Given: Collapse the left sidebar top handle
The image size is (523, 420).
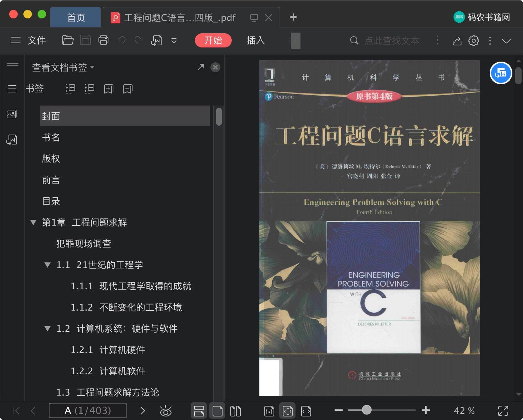Looking at the screenshot, I should click(13, 64).
